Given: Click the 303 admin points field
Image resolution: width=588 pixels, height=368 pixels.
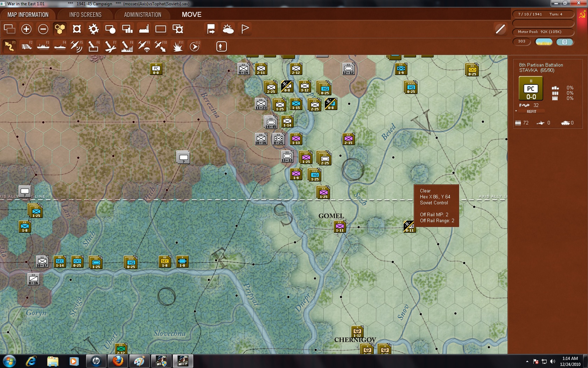Looking at the screenshot, I should pos(522,42).
